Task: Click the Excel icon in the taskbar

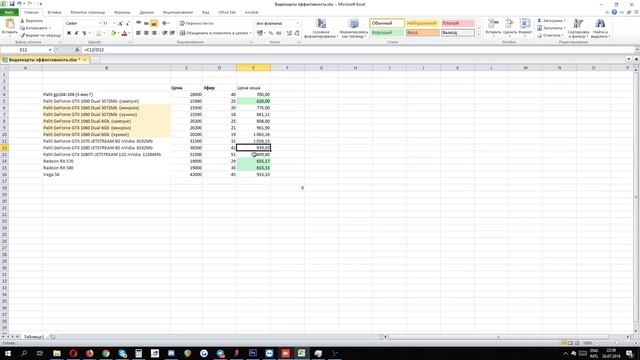Action: point(301,353)
